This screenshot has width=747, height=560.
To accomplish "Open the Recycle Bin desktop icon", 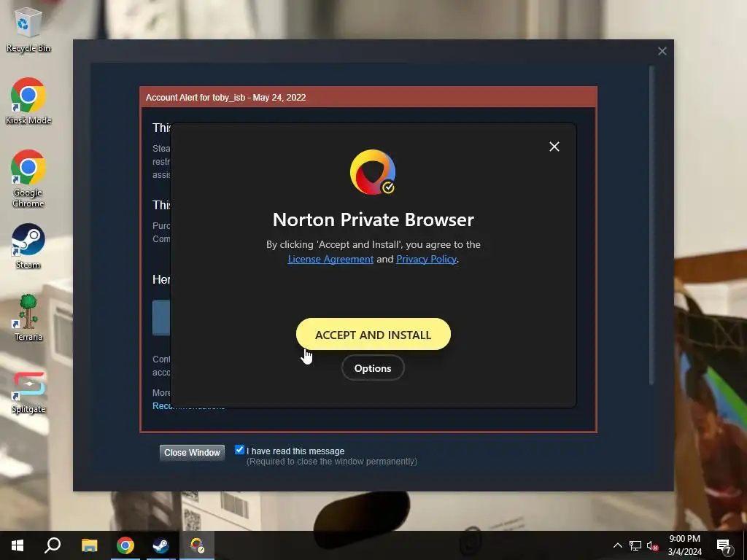I will [x=28, y=30].
